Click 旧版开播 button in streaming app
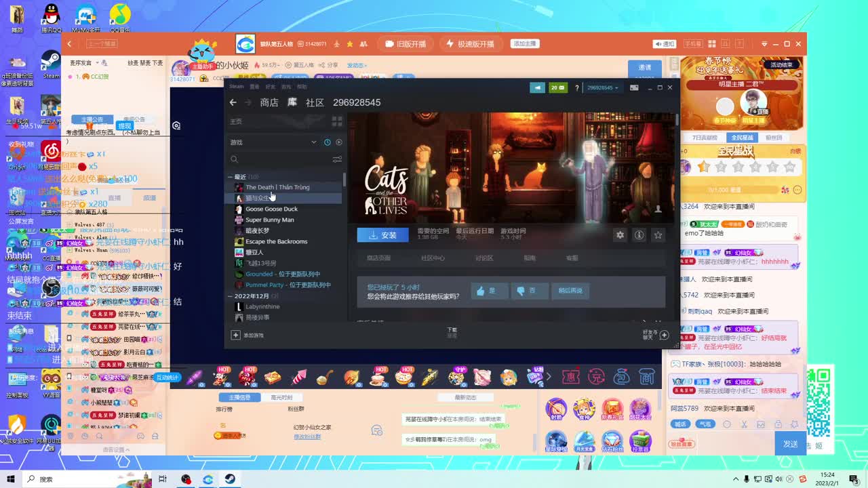Viewport: 868px width, 488px height. pyautogui.click(x=406, y=44)
